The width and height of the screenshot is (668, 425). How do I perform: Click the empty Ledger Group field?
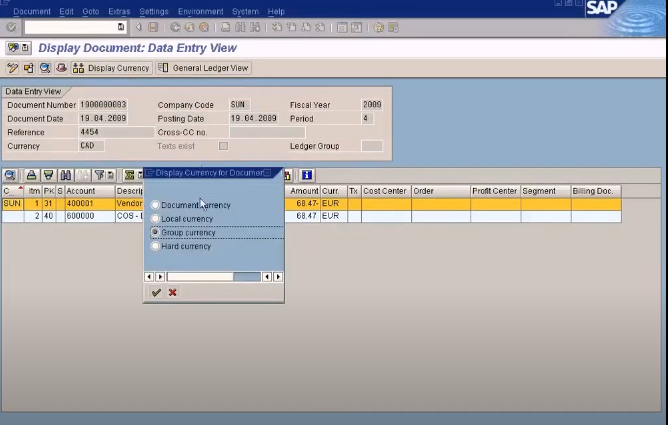click(x=371, y=146)
